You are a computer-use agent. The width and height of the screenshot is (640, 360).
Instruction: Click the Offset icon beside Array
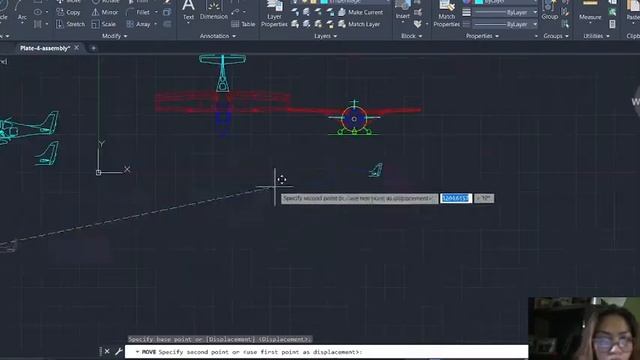click(x=167, y=24)
